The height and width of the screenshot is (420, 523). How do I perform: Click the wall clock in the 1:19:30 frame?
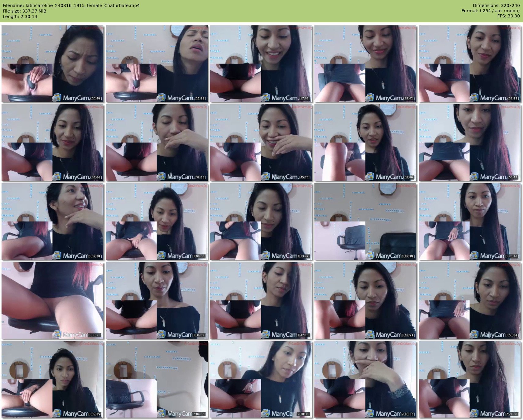click(x=388, y=189)
